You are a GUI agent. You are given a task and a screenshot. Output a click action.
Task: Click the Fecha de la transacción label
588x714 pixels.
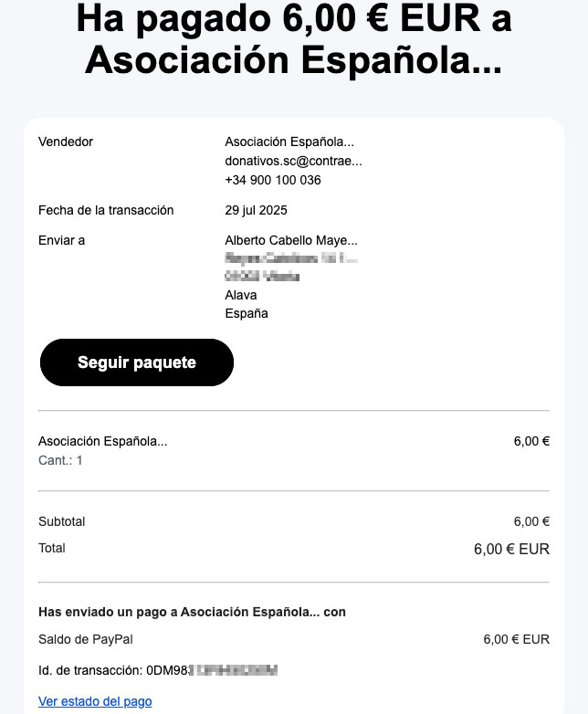click(106, 210)
